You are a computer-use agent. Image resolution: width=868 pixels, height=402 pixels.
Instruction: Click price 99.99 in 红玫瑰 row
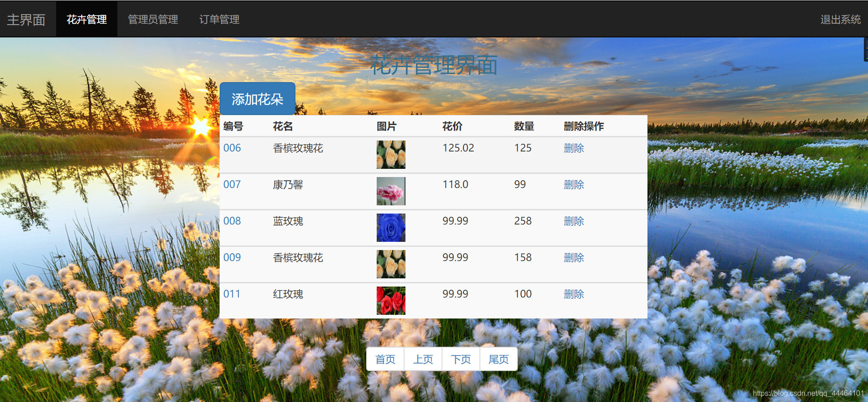(455, 294)
